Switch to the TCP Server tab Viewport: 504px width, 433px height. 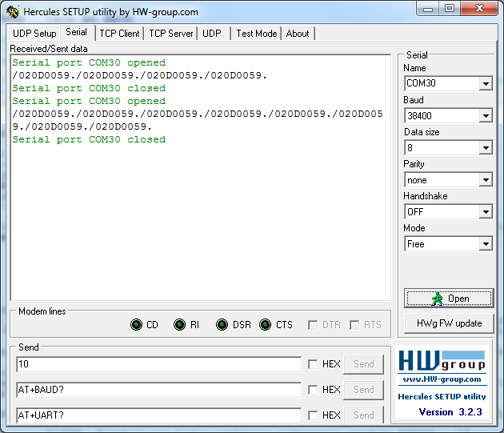point(170,34)
